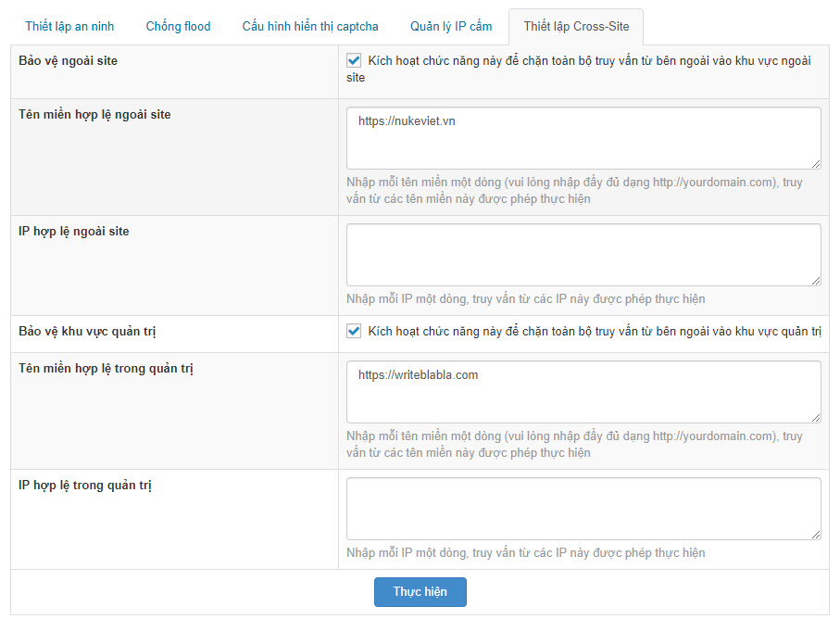Click the Bảo vệ khu vực quản trị label

[87, 332]
